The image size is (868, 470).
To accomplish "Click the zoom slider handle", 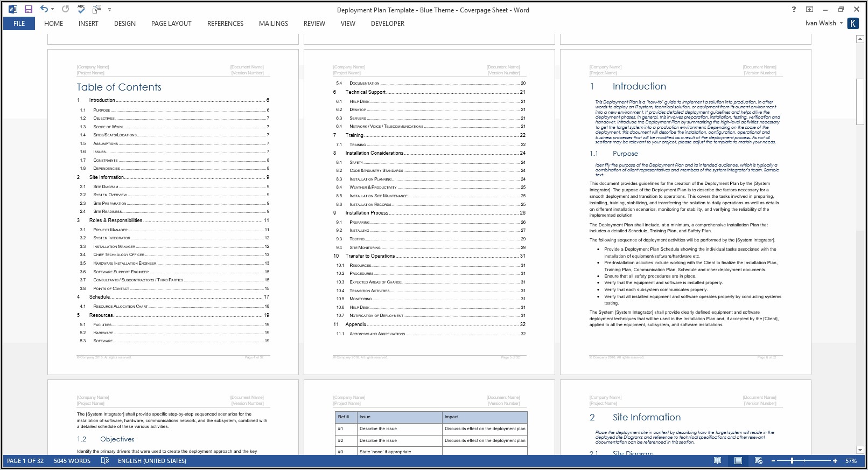I will 792,461.
